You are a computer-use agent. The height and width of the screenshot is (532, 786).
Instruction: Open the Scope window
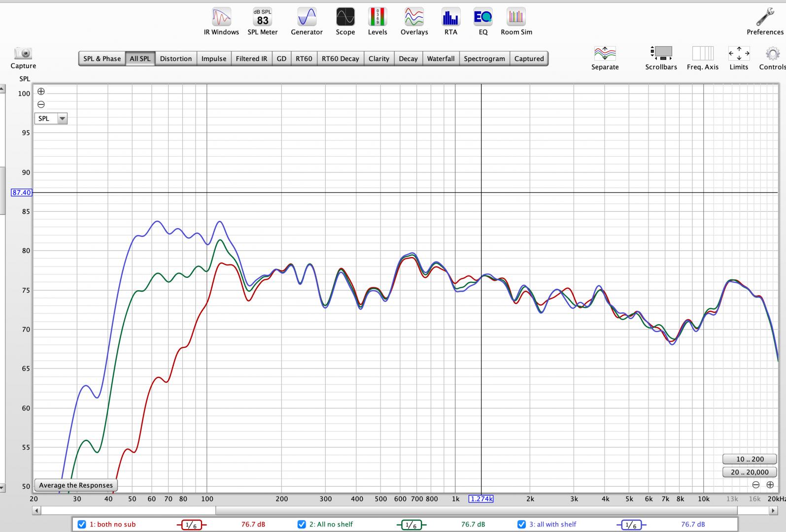pos(345,22)
